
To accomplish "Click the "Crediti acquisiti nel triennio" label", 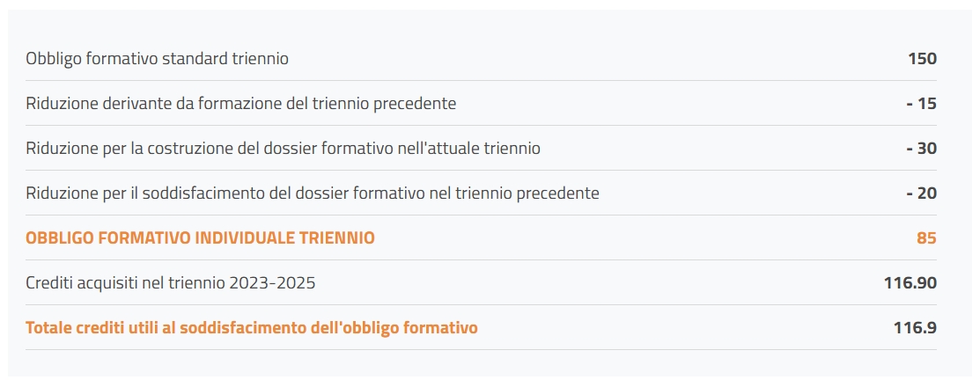I will pos(170,283).
